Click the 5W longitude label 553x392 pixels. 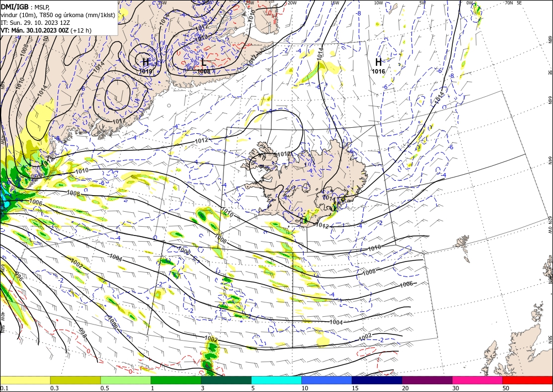tap(422, 3)
